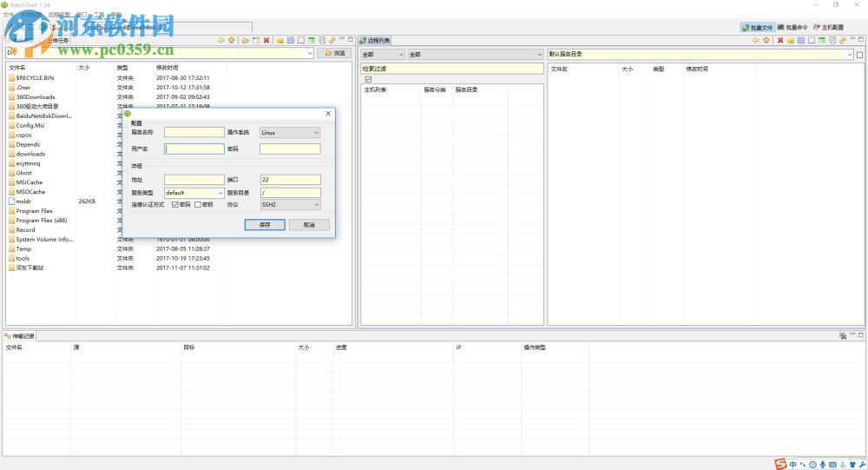
Task: Click the new file icon in local panel toolbar
Action: click(256, 41)
